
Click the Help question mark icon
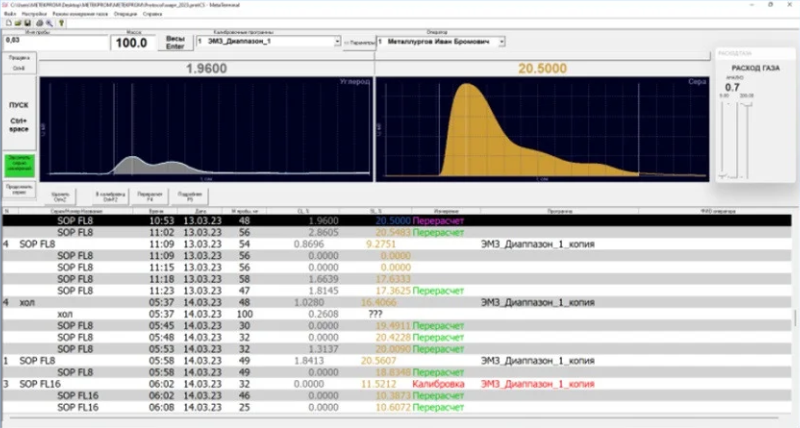click(61, 23)
